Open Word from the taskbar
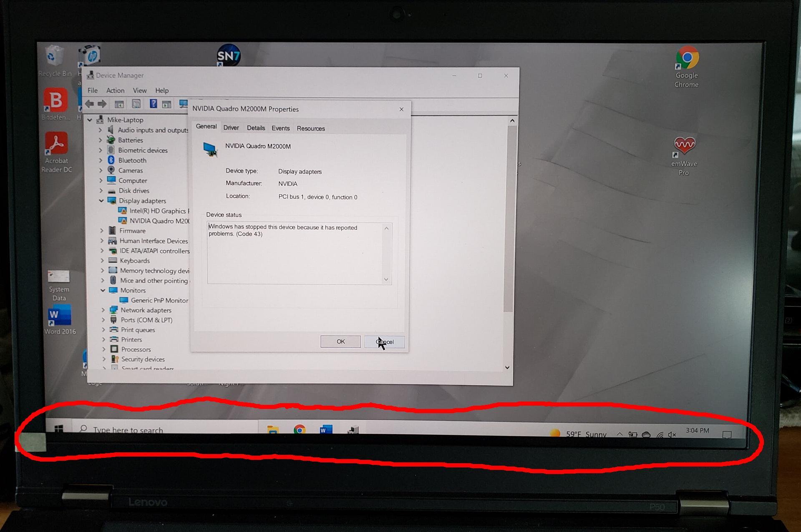The image size is (801, 532). tap(326, 429)
